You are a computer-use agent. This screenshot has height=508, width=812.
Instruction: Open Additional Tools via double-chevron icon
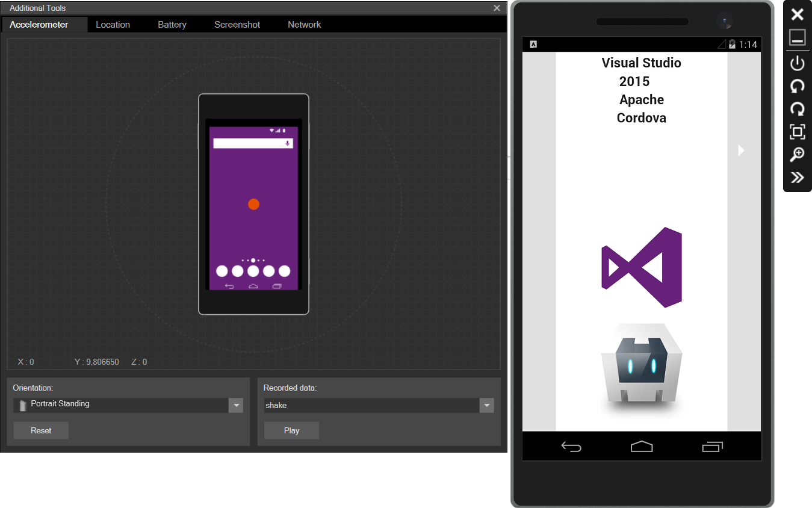point(797,178)
